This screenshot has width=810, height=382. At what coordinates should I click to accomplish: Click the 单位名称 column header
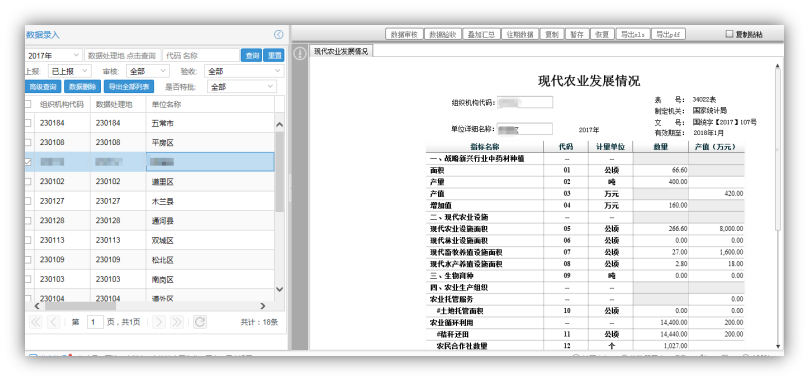pos(210,104)
